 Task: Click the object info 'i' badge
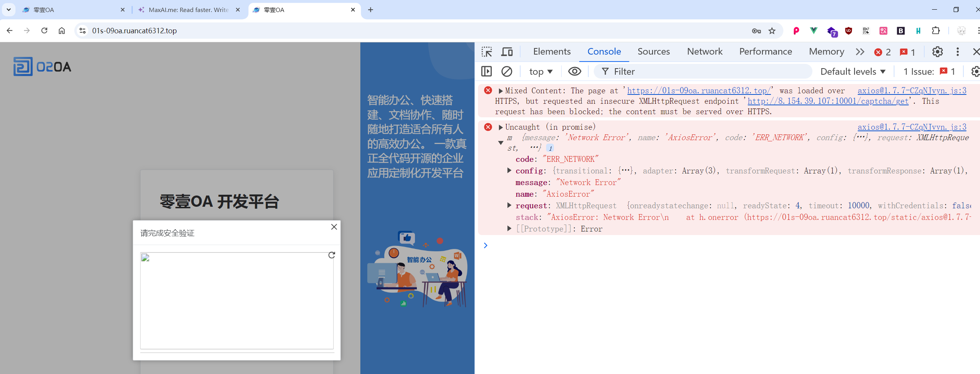[x=550, y=148]
